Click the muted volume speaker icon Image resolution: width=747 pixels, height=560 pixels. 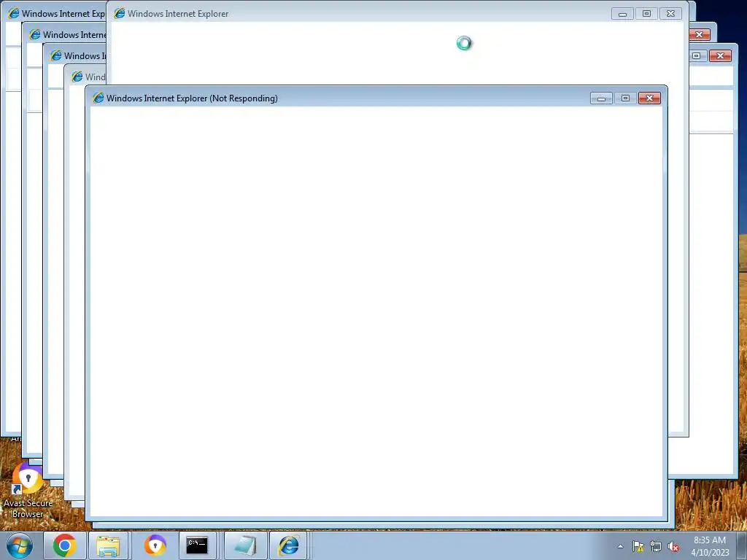[673, 547]
